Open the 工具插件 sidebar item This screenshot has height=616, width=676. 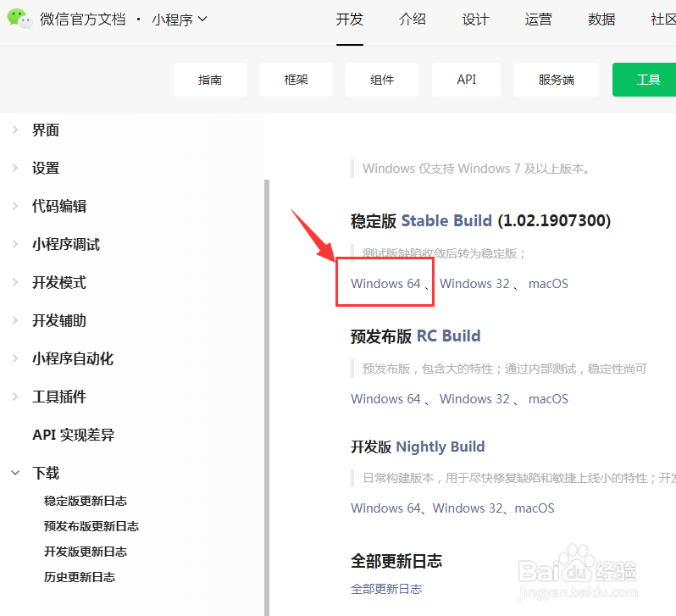pos(59,397)
